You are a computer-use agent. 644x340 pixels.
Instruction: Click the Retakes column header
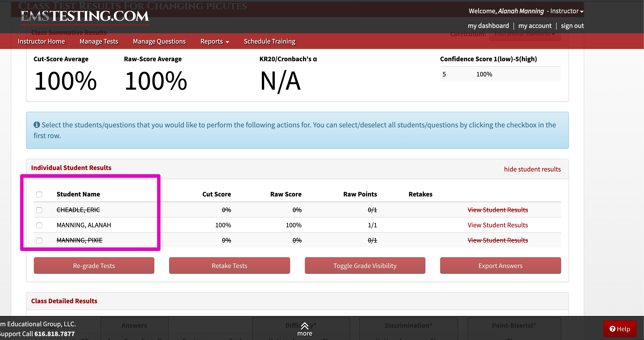point(421,194)
